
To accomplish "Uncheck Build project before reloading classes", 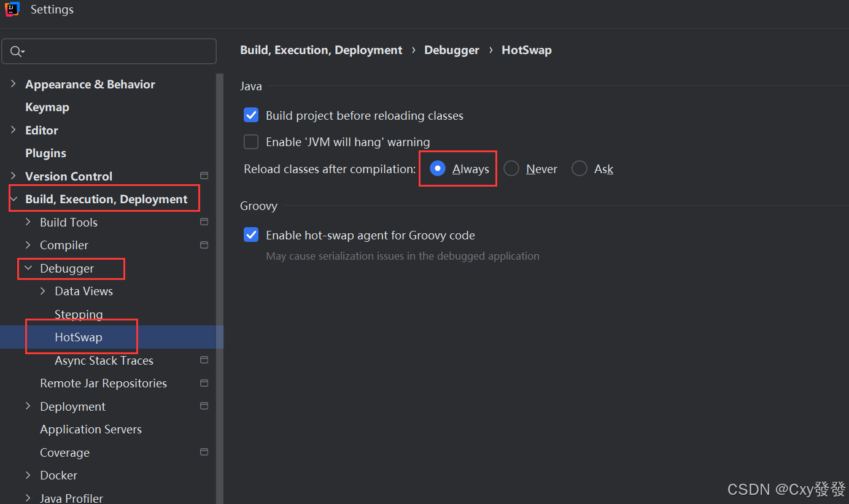I will pos(251,115).
